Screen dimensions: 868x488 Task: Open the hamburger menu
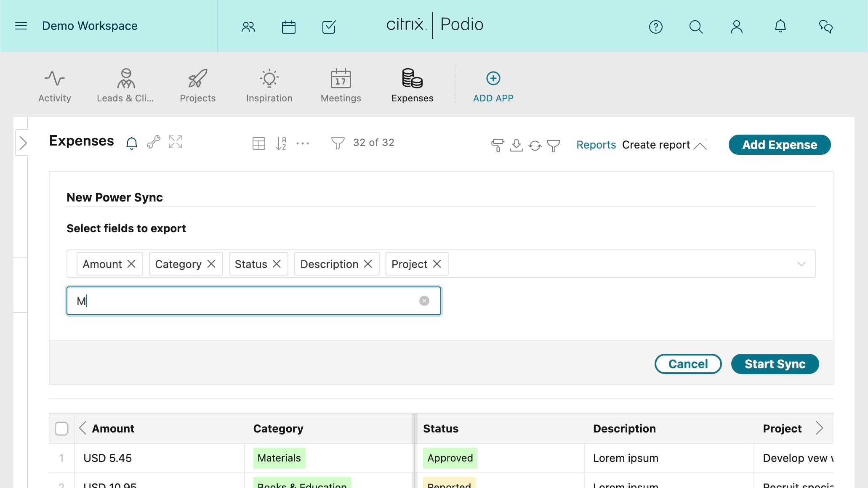(x=21, y=26)
